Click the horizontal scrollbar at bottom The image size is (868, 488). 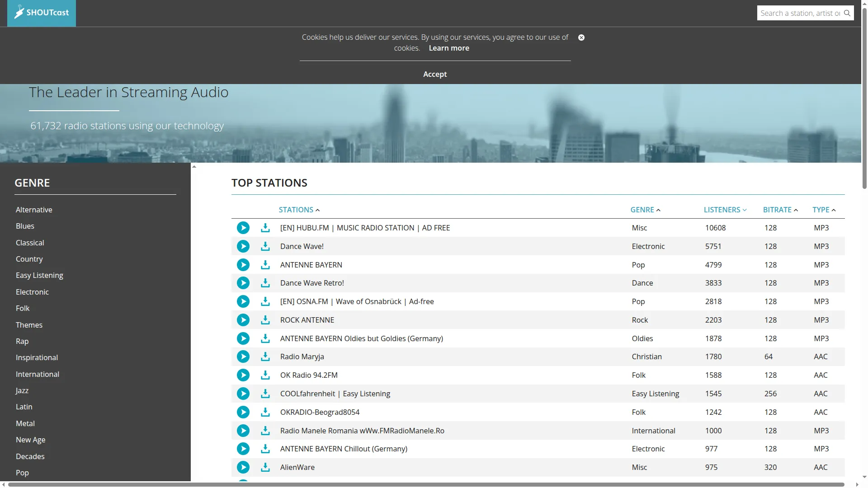click(x=426, y=484)
